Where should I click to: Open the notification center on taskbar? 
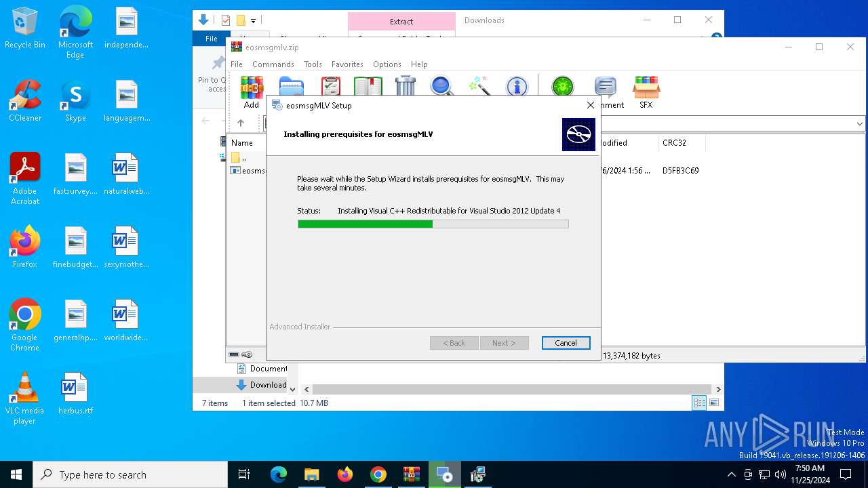pyautogui.click(x=846, y=474)
